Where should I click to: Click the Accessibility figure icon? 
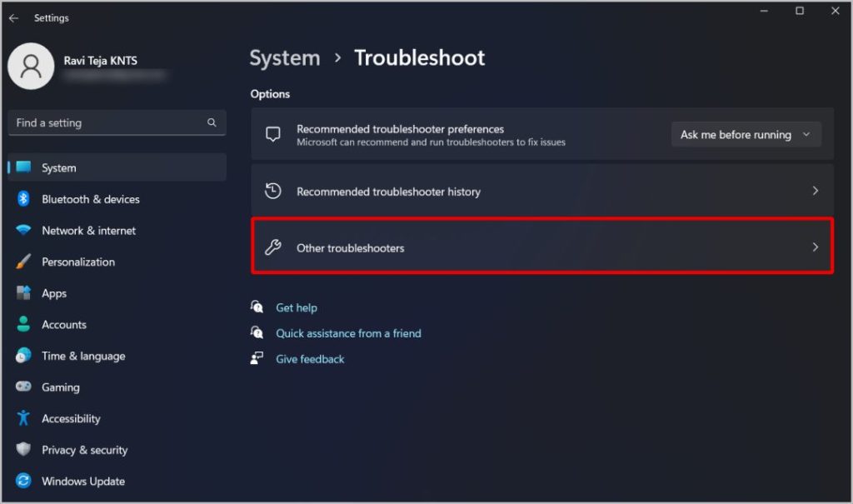[23, 418]
